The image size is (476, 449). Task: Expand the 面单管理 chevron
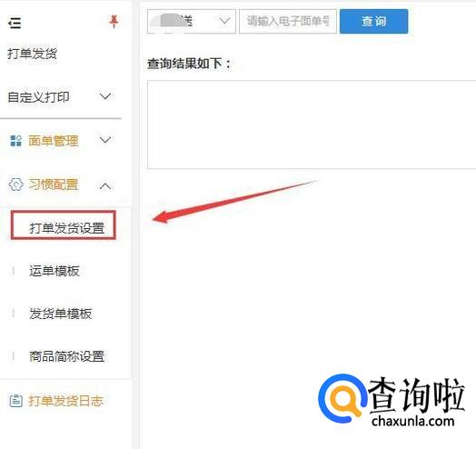point(105,140)
